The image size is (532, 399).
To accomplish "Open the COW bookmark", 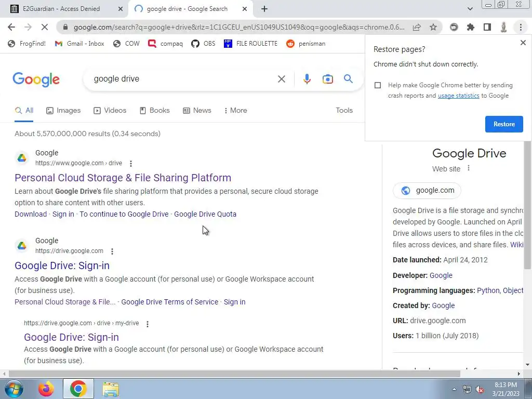I will tap(126, 44).
